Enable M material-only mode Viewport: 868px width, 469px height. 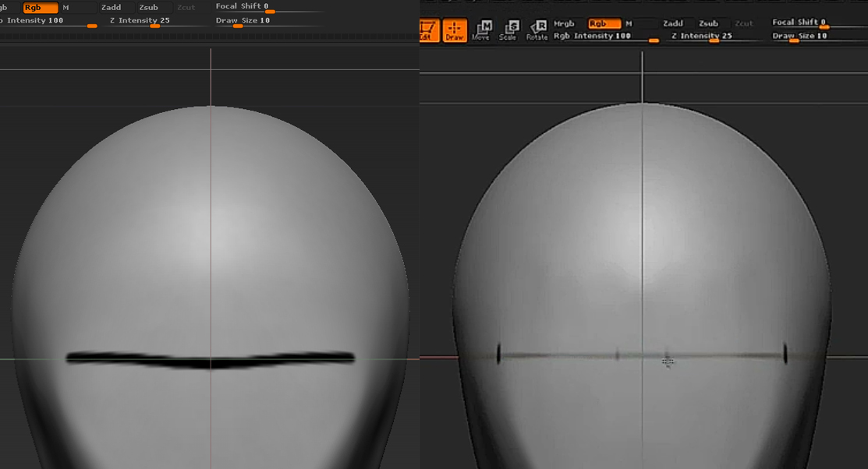[627, 23]
